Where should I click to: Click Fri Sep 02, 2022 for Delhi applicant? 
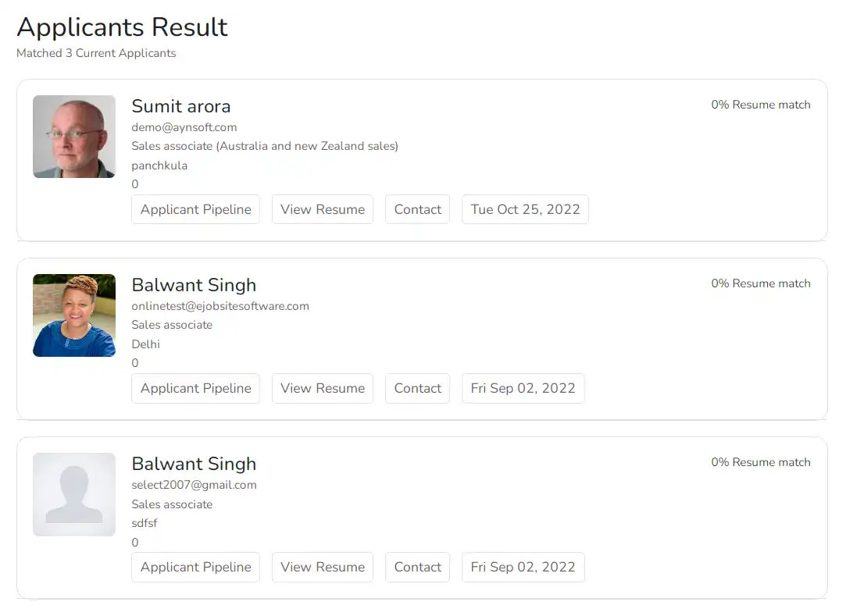[523, 388]
